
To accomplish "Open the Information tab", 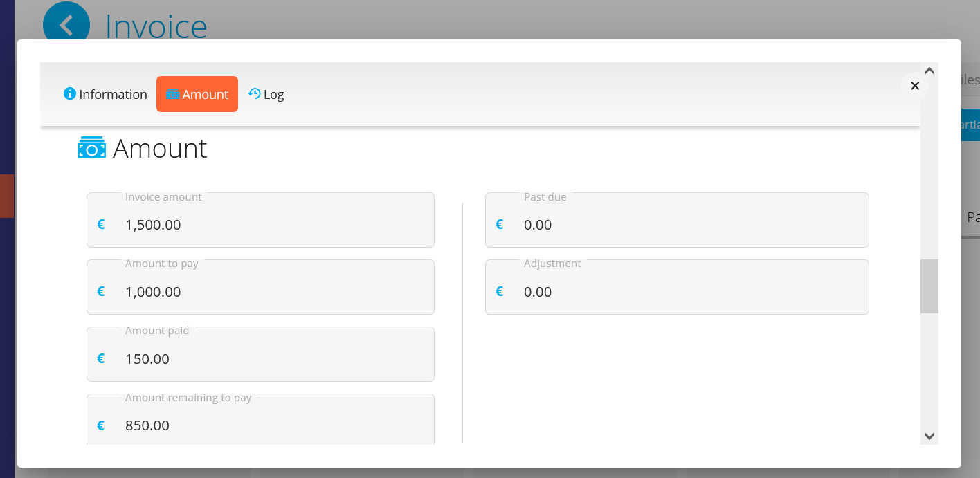I will coord(106,94).
